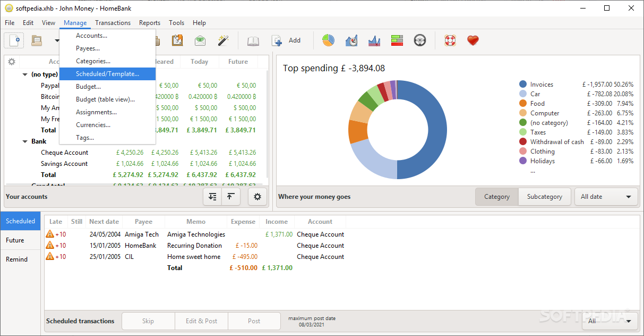Select the Savings Account row
The height and width of the screenshot is (336, 644).
click(x=136, y=164)
